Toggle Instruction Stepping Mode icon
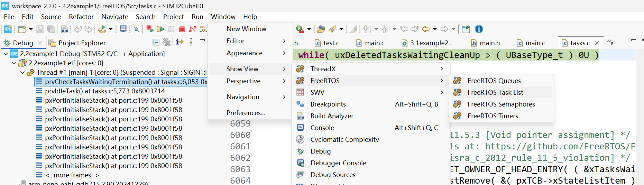This screenshot has height=185, width=644. coord(180,42)
